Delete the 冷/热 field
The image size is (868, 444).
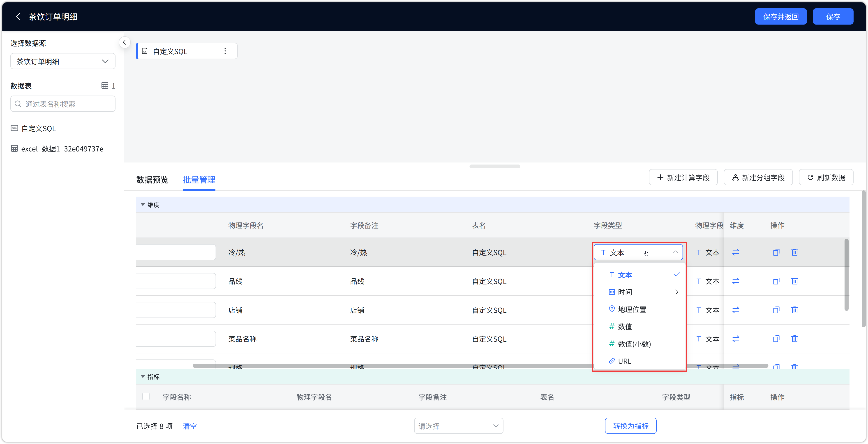click(794, 252)
